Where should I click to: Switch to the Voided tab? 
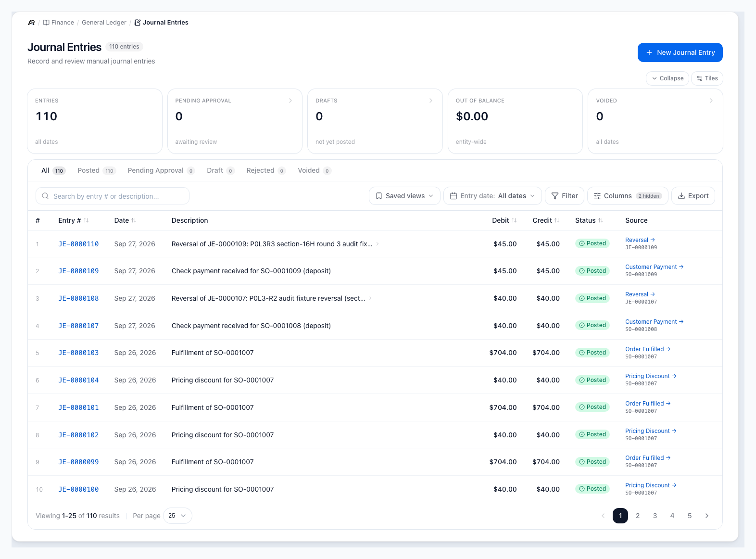click(314, 170)
